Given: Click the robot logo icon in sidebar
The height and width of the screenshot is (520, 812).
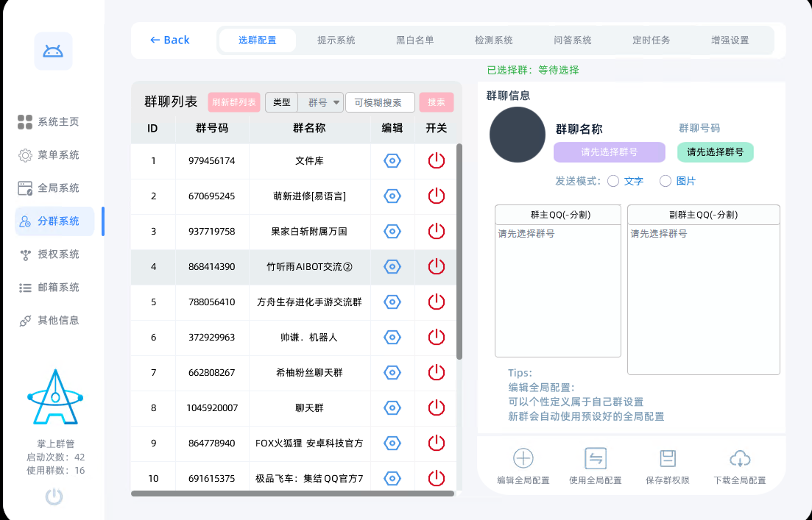Looking at the screenshot, I should tap(53, 50).
